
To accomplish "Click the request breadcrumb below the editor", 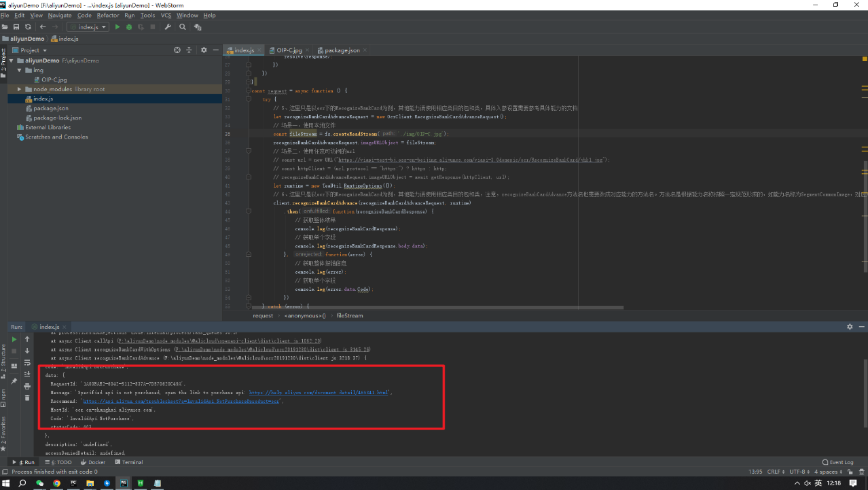I will 263,315.
